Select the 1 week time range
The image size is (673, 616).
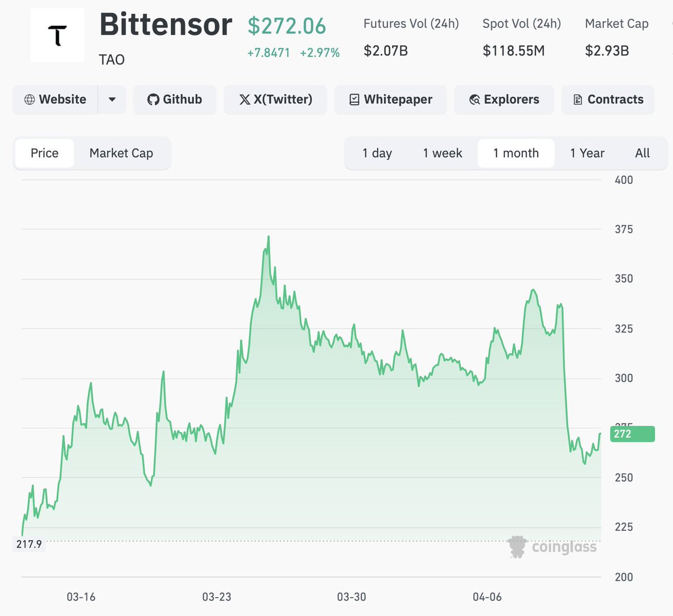(442, 153)
